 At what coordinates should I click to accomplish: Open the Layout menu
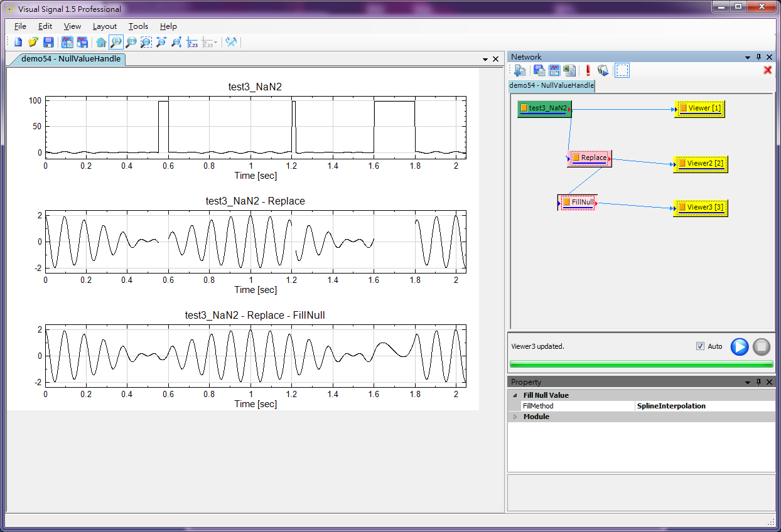[105, 26]
